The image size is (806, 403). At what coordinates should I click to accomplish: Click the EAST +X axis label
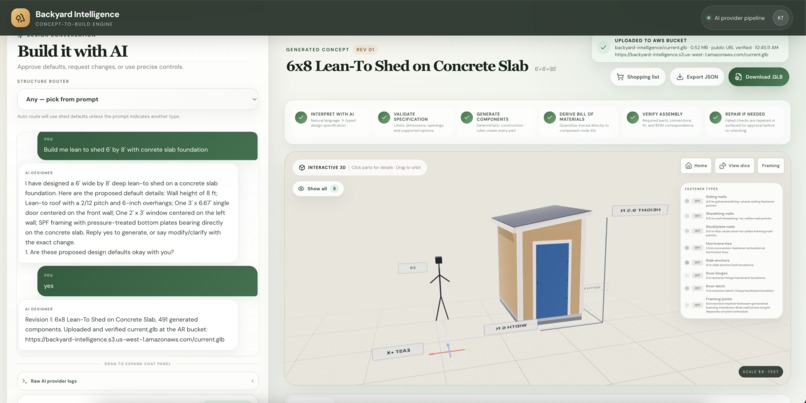click(397, 352)
